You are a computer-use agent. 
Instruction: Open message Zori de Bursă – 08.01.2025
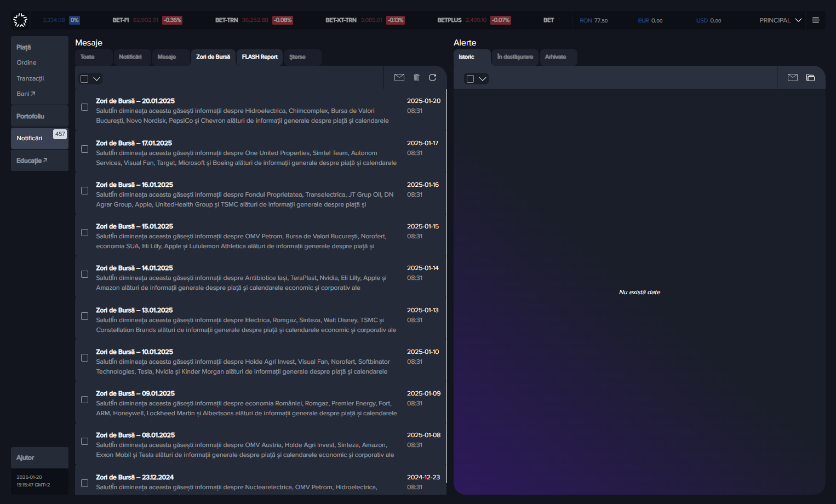click(261, 445)
